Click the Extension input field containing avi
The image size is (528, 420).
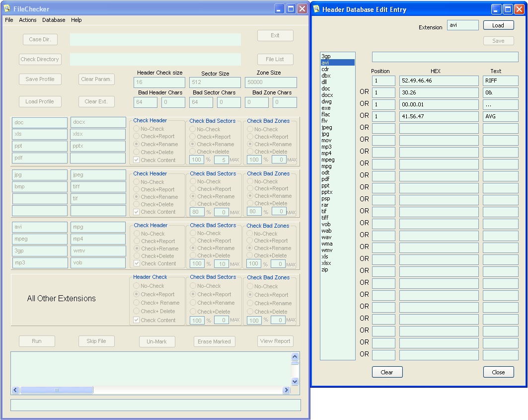(462, 25)
